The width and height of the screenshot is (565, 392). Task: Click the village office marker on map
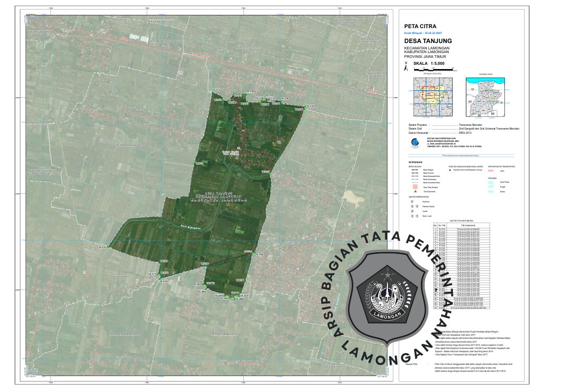(x=239, y=149)
